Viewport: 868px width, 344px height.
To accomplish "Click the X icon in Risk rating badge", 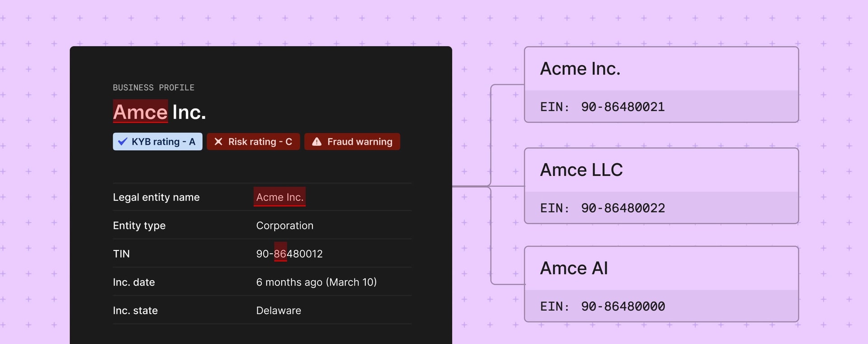I will pyautogui.click(x=218, y=141).
